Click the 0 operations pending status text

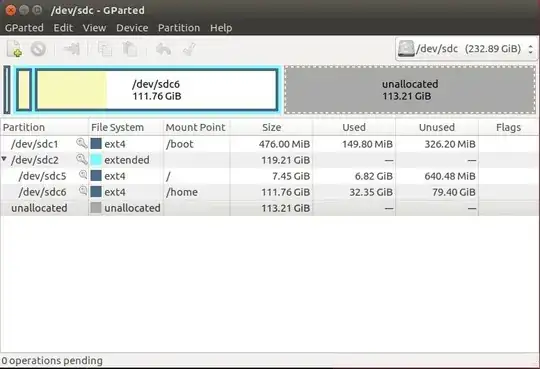[x=52, y=361]
